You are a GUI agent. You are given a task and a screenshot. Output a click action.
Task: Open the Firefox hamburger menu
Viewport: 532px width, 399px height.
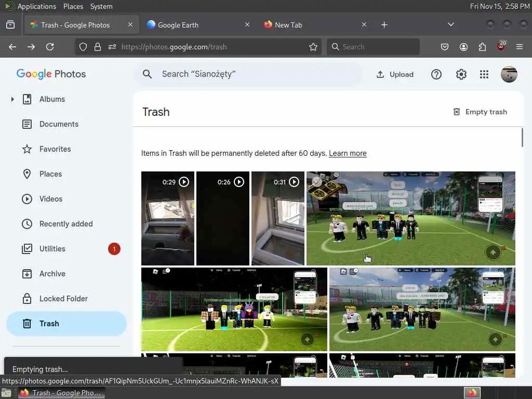pyautogui.click(x=520, y=47)
